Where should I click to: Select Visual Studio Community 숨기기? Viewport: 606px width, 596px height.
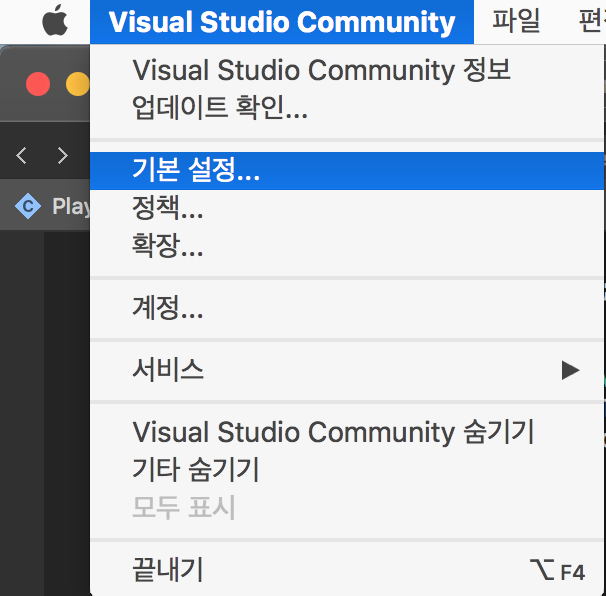click(347, 433)
